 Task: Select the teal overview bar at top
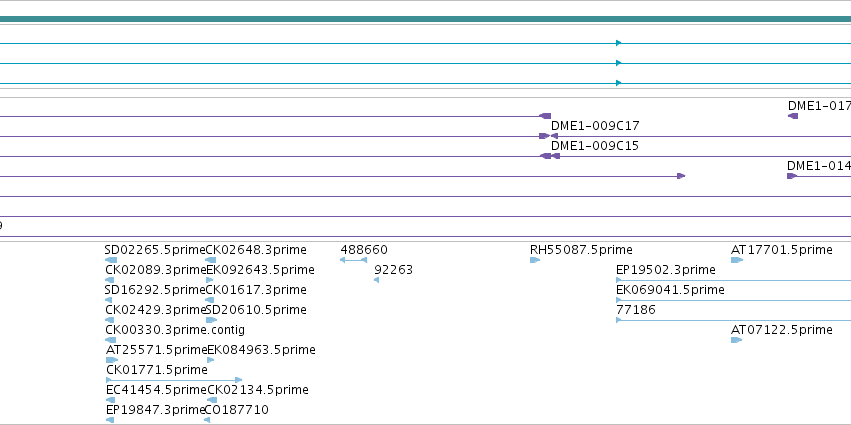(x=426, y=20)
